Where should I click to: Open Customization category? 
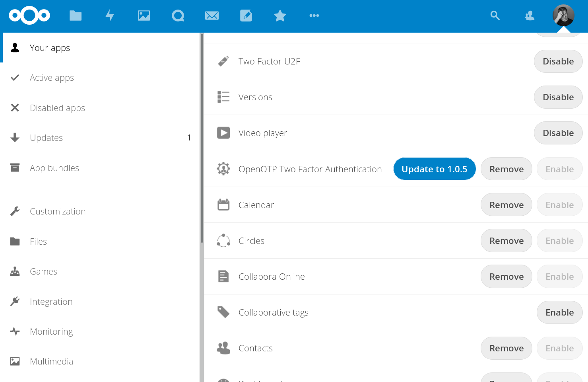(99, 211)
